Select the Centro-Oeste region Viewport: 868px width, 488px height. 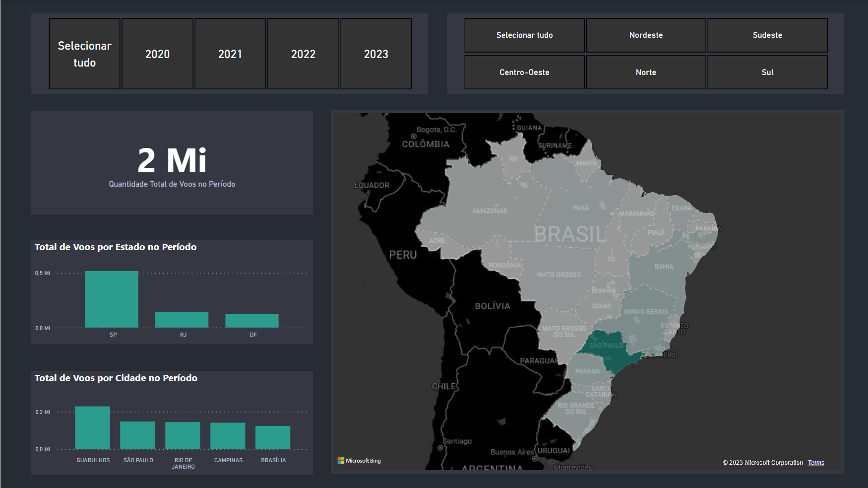(524, 72)
